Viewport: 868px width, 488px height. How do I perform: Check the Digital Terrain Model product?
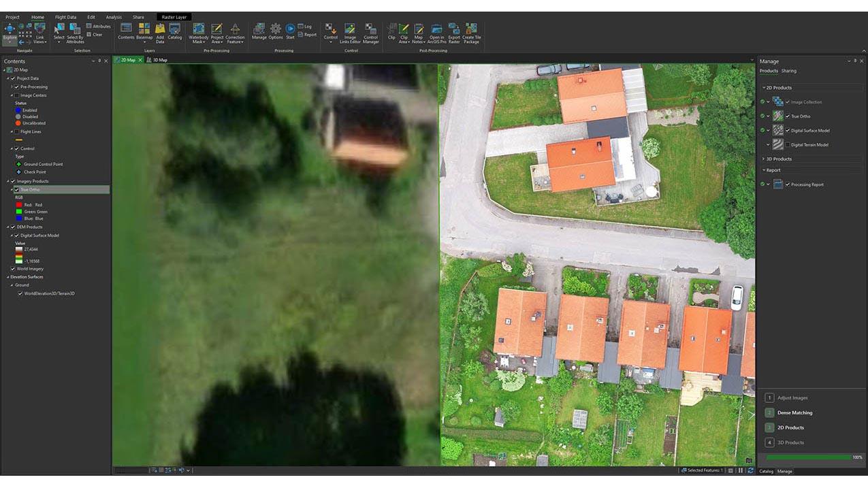tap(788, 145)
